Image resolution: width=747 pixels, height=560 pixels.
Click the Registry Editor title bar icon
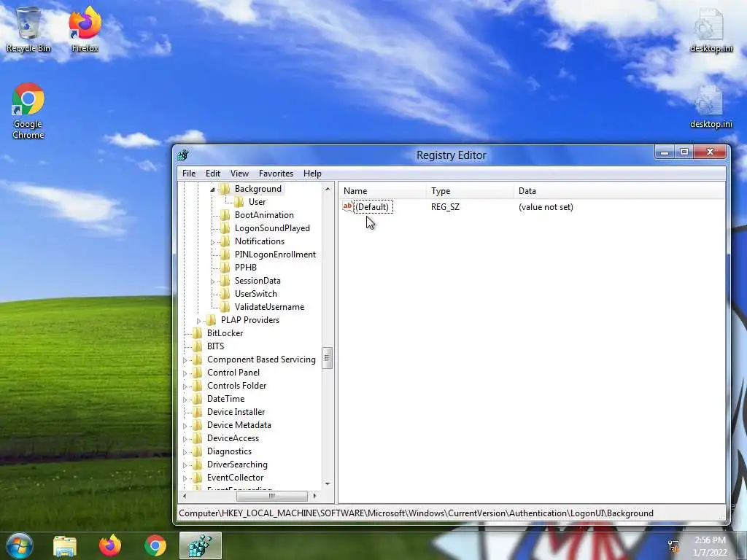click(183, 155)
